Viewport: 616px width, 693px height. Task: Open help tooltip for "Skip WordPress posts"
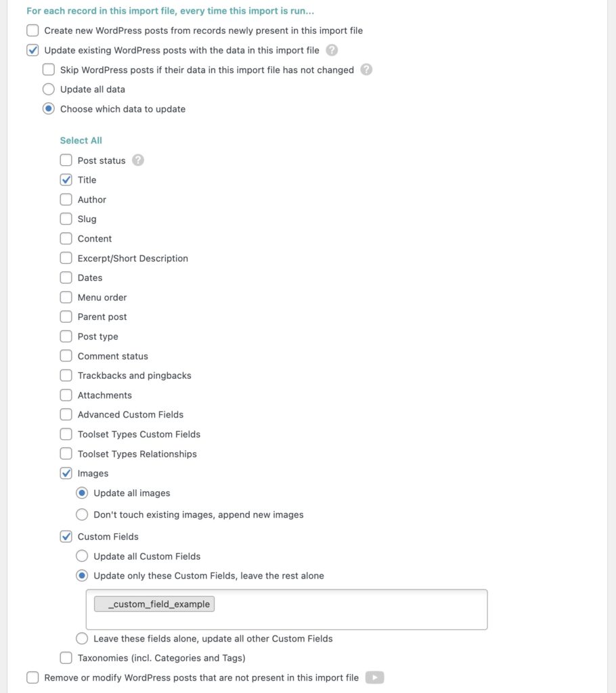click(366, 70)
